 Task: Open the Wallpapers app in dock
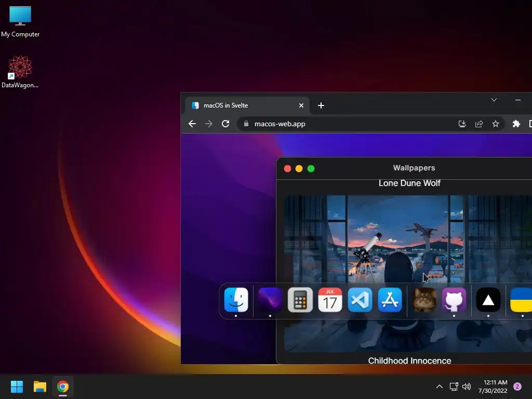click(x=270, y=300)
